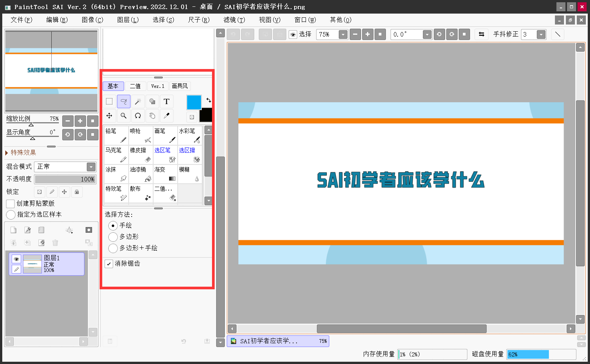Clear layer with eraser icon
The width and height of the screenshot is (590, 364).
pos(41,243)
